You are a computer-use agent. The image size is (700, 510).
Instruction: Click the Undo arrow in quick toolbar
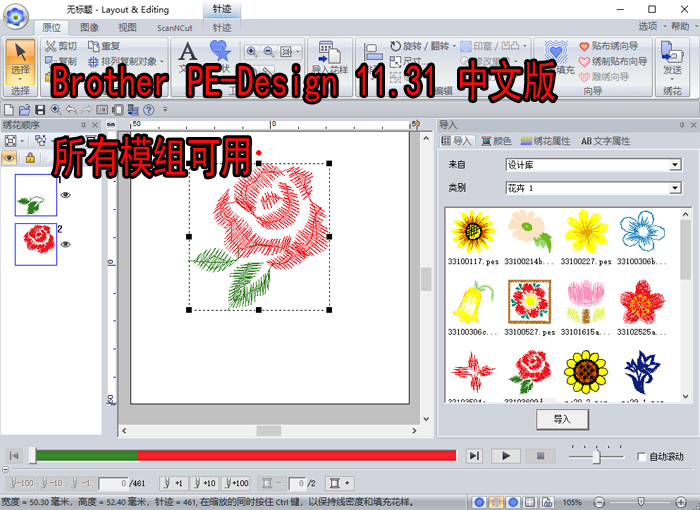tap(71, 109)
